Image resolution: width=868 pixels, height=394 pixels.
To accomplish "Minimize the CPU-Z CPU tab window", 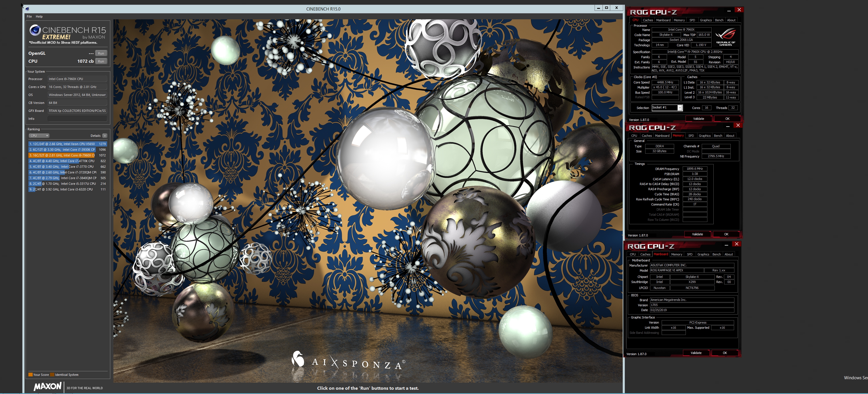I will pyautogui.click(x=729, y=11).
